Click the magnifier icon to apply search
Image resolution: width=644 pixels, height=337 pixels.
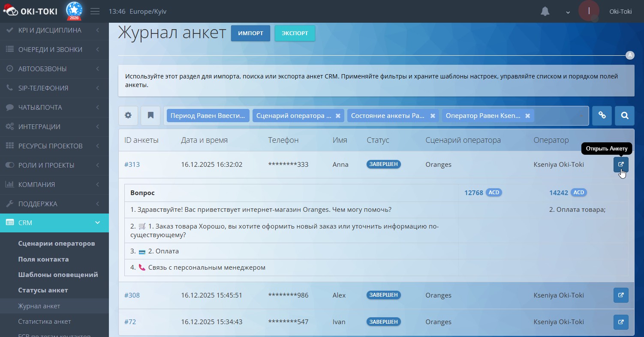click(x=624, y=115)
